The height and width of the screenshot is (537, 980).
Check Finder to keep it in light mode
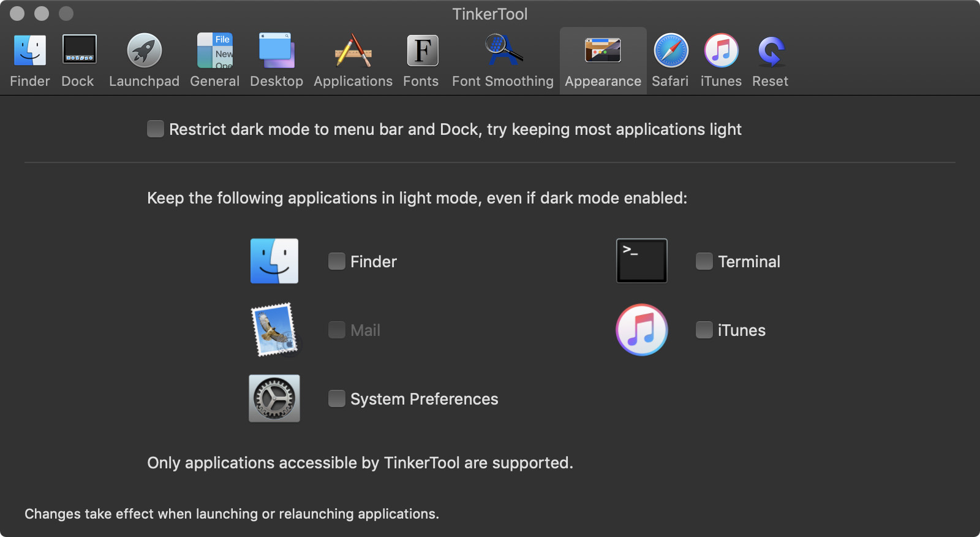pos(337,261)
